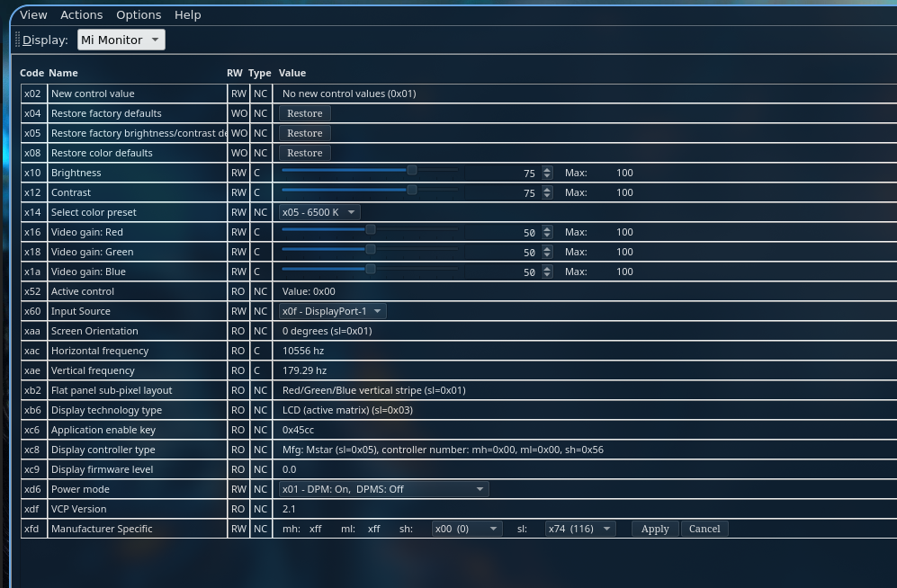Click the 'Type' column header
Screen dimensions: 897x588
click(x=260, y=73)
